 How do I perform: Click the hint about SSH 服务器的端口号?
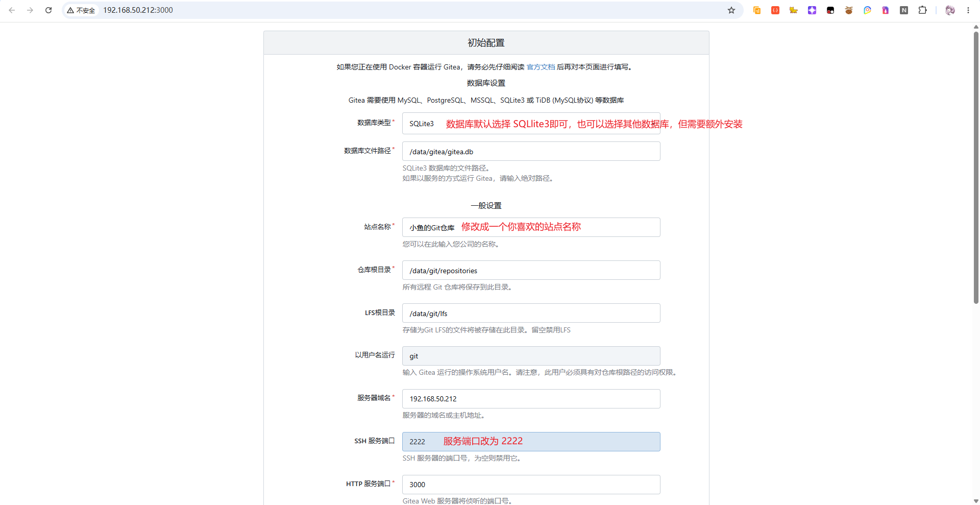[x=462, y=458]
